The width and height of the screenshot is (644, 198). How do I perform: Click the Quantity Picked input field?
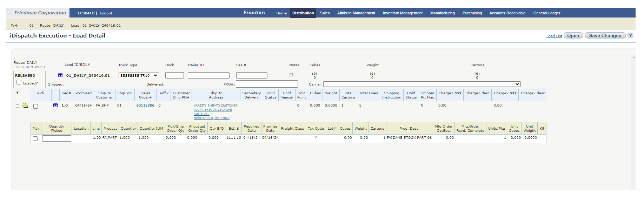pos(57,138)
